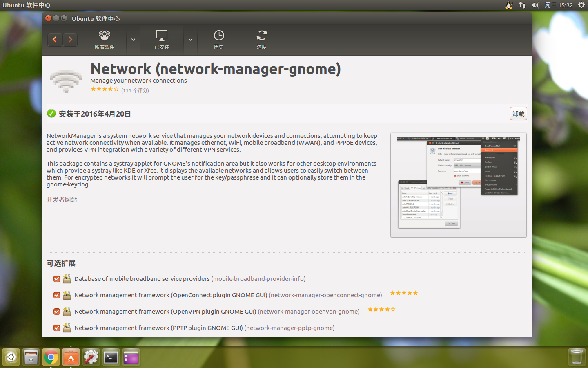Screen dimensions: 588x368
Task: Uncheck the PPTP plugin GNOME GUI add-on
Action: coord(57,328)
